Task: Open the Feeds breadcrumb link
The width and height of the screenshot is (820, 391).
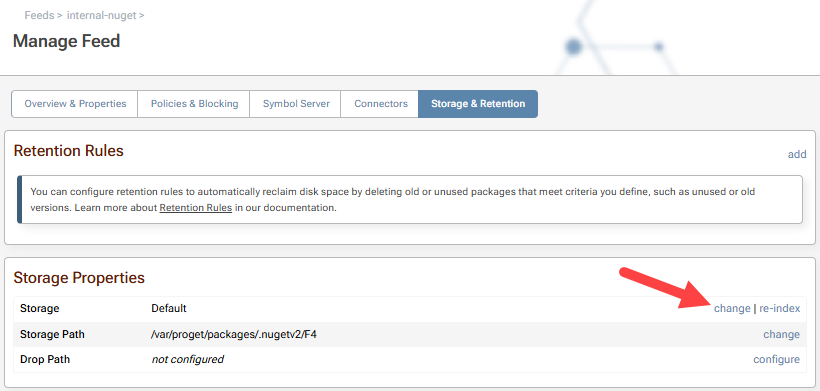Action: pos(39,15)
